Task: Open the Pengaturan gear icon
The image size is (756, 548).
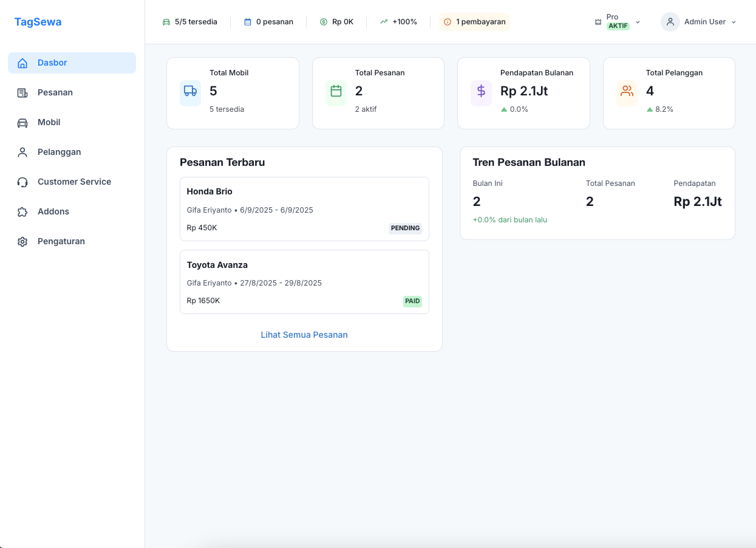Action: [x=22, y=241]
